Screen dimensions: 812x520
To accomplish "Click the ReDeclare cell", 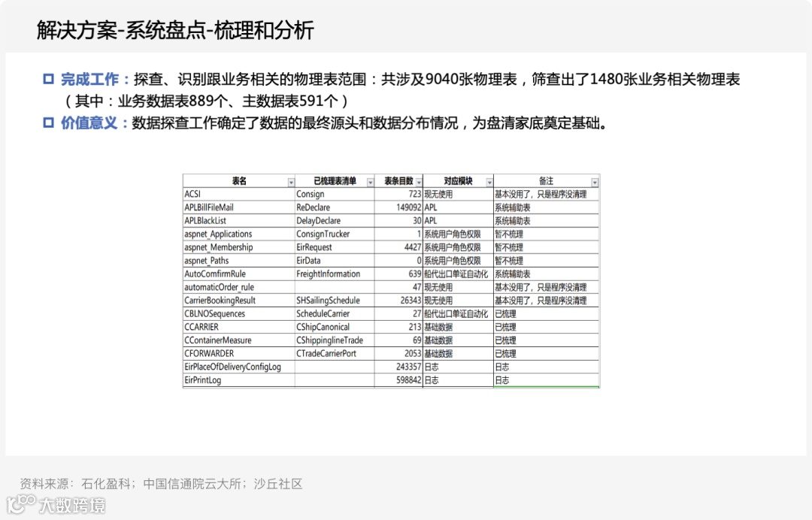I will tap(335, 207).
